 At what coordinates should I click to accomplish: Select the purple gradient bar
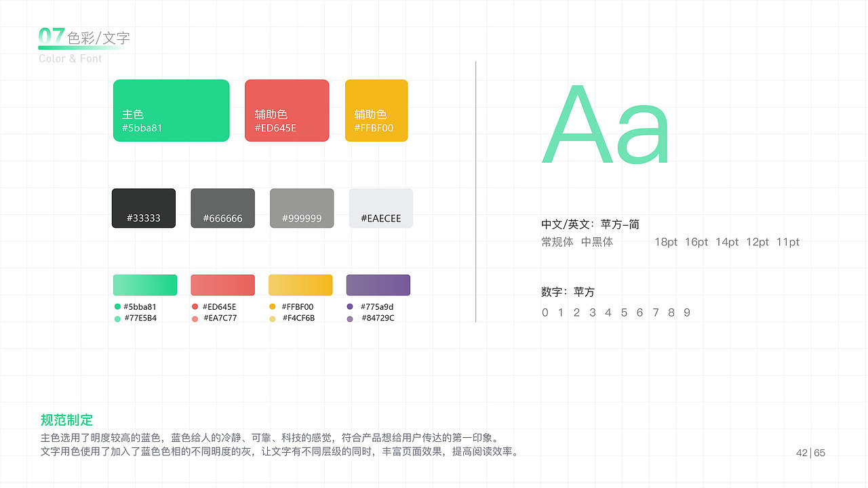[x=378, y=285]
